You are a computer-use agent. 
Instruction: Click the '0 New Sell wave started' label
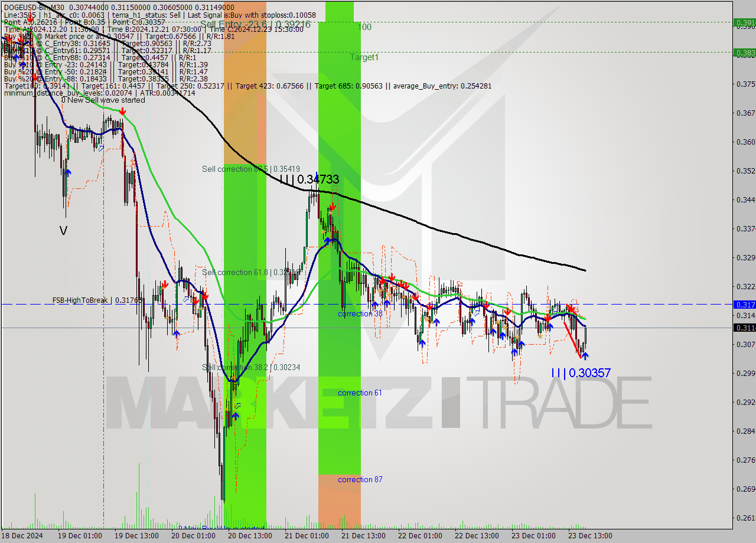pos(103,100)
